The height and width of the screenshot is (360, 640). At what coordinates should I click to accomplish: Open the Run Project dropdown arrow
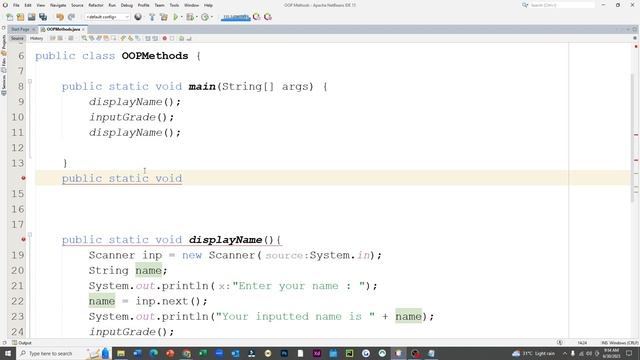pos(182,17)
